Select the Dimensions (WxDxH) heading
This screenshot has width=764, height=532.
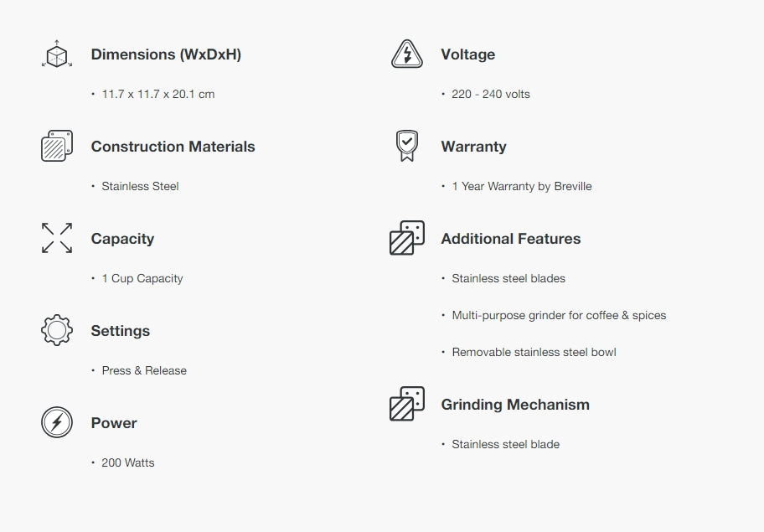pos(166,54)
